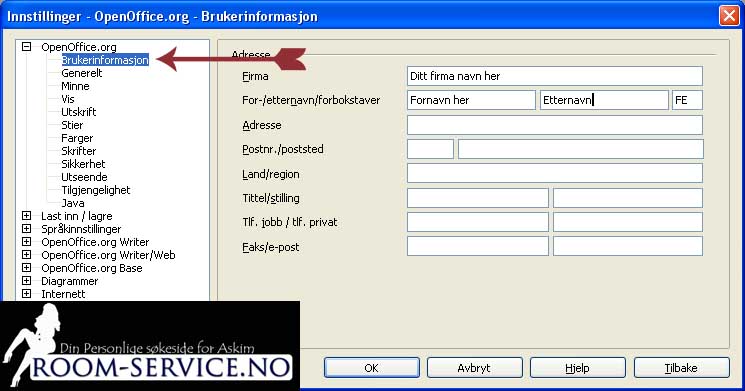The image size is (745, 391).
Task: Reset with the Tilbake button
Action: coord(681,368)
